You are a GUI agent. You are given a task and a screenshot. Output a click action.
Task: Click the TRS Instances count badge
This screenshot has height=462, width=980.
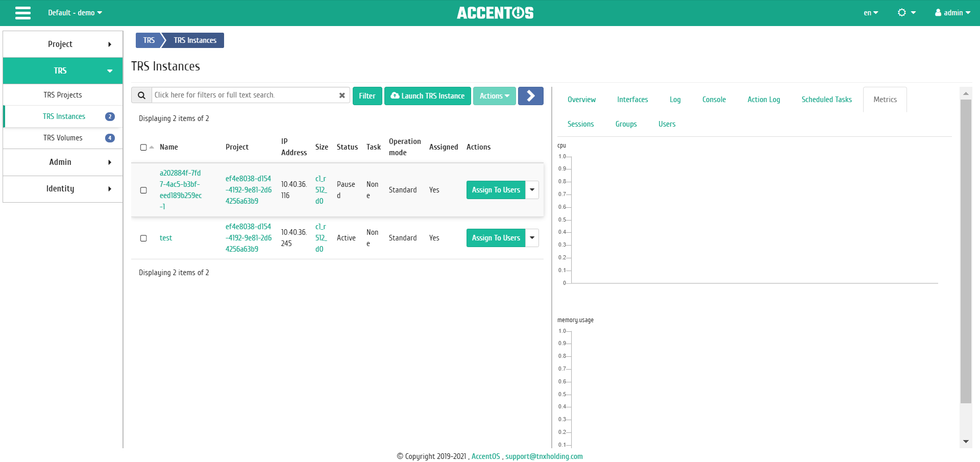coord(110,116)
